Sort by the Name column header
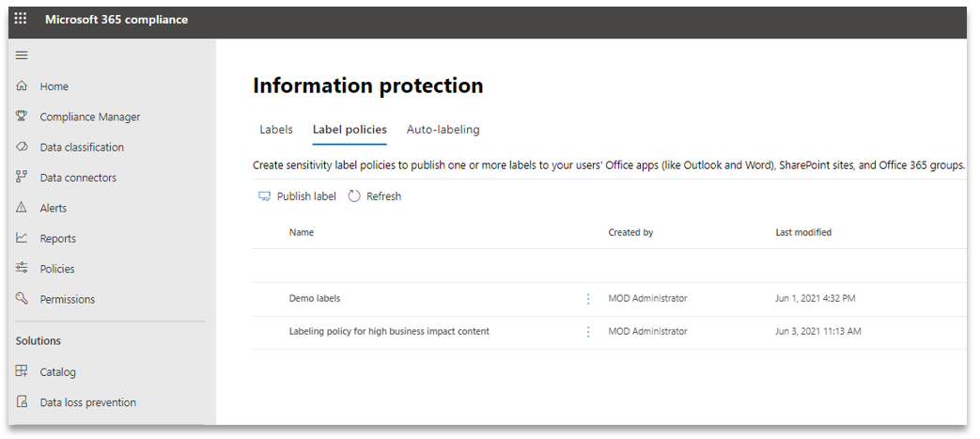This screenshot has height=439, width=980. [x=302, y=232]
